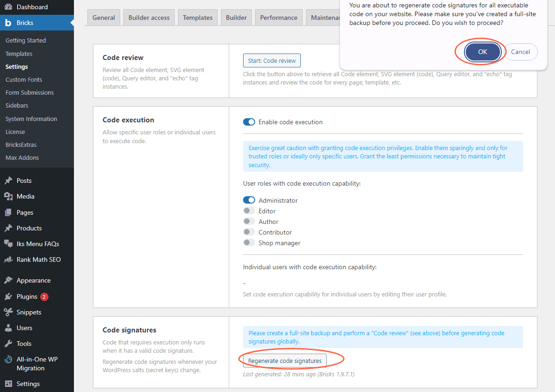Open Templates in Bricks submenu
555x392 pixels.
19,54
